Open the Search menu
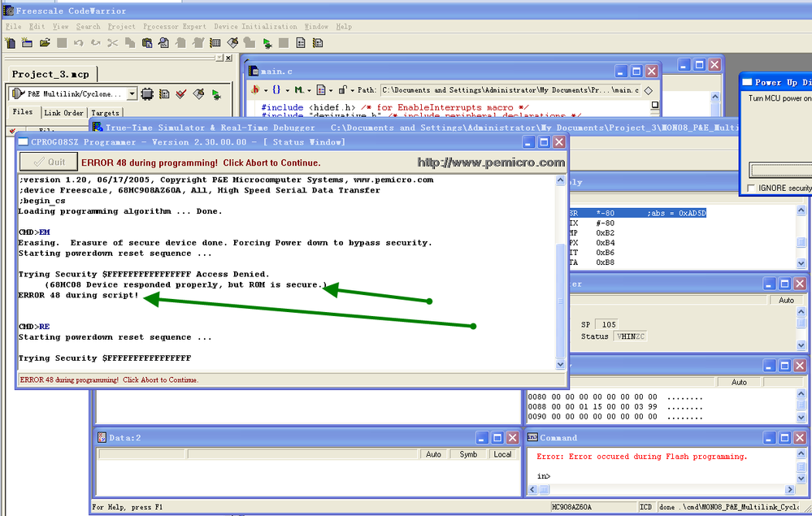Screen dimensions: 812x516 tap(88, 26)
